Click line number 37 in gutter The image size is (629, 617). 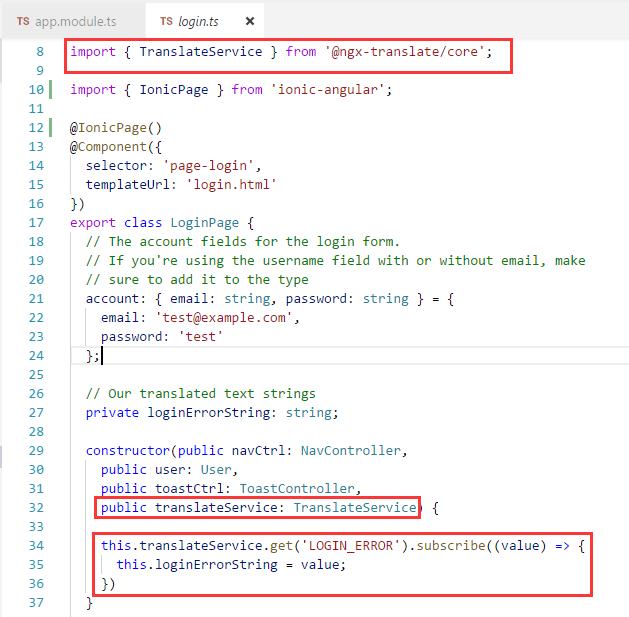coord(37,603)
